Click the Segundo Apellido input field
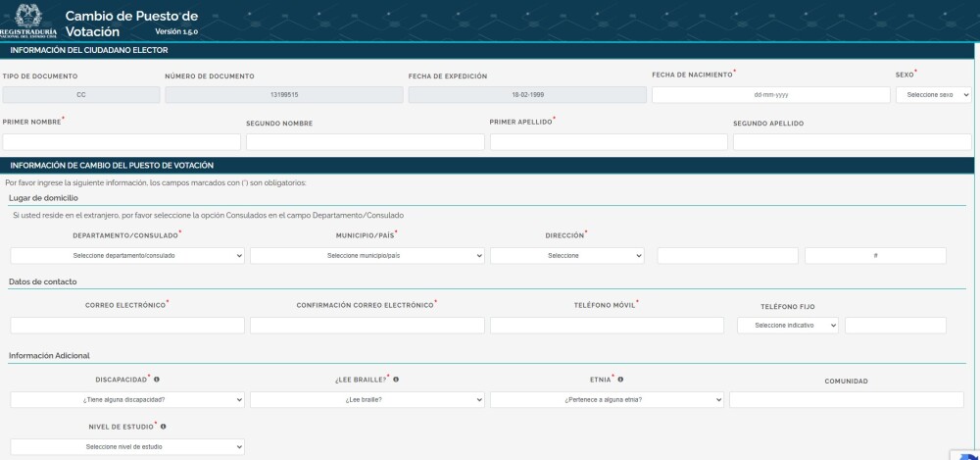980x460 pixels. click(853, 142)
